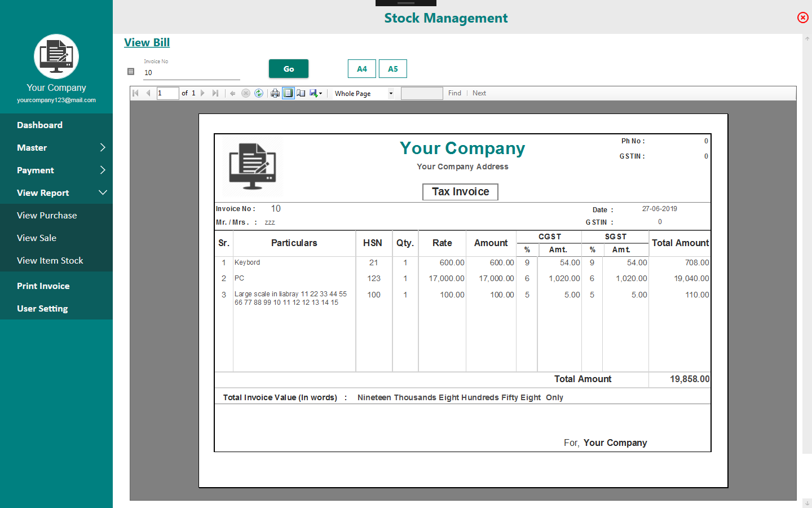Click the PC item in particulars
The width and height of the screenshot is (812, 508).
[x=239, y=278]
